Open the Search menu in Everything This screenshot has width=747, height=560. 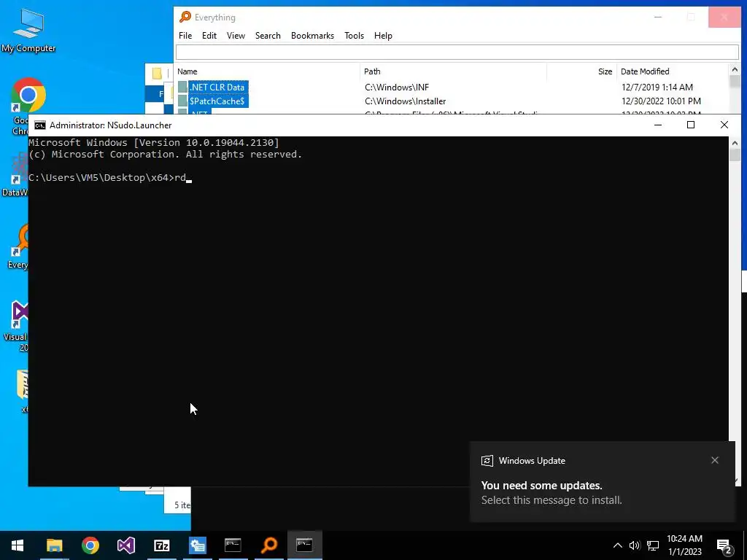click(x=268, y=36)
